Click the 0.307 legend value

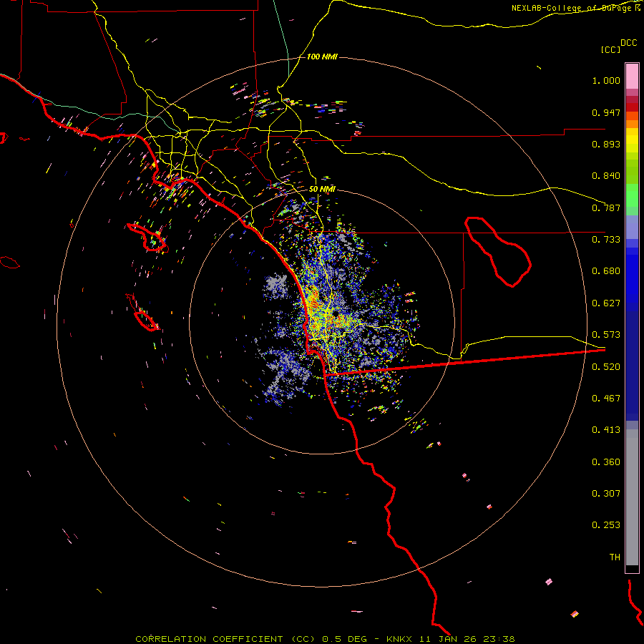click(606, 494)
